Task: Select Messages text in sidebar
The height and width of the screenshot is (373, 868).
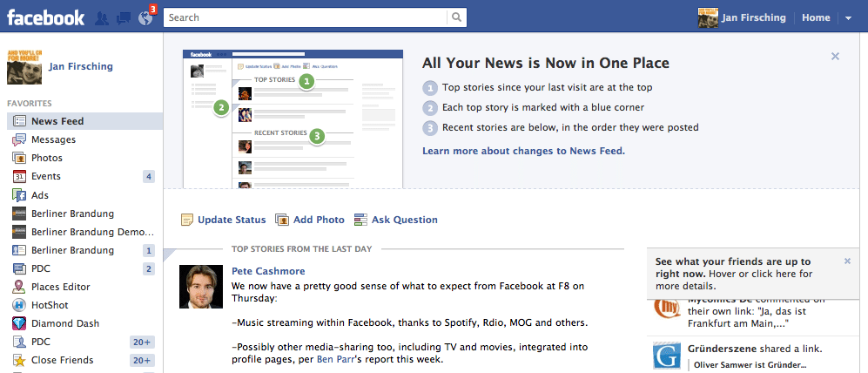Action: [x=54, y=139]
